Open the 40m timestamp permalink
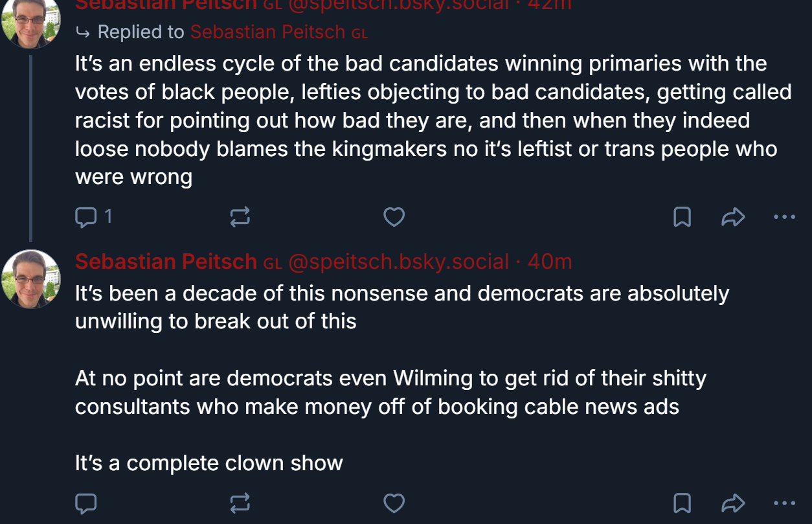This screenshot has height=524, width=812. 550,262
